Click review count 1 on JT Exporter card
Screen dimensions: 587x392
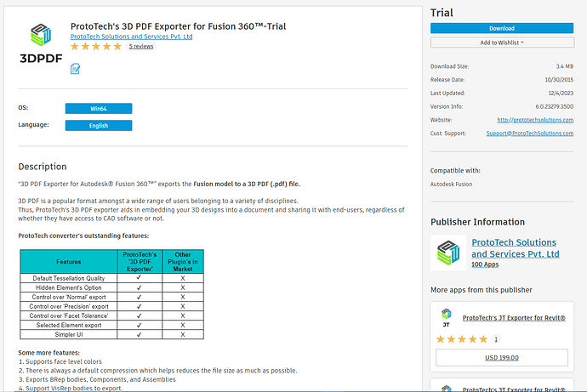pyautogui.click(x=496, y=339)
